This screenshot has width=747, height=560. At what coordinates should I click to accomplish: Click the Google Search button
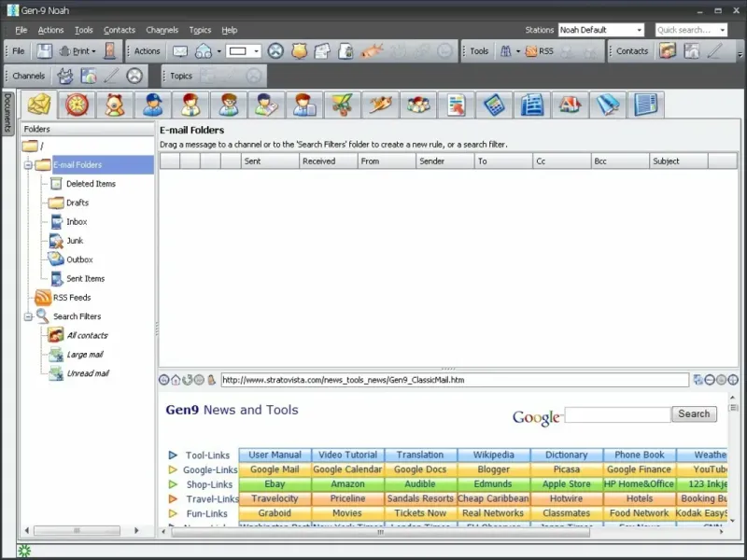click(x=694, y=413)
